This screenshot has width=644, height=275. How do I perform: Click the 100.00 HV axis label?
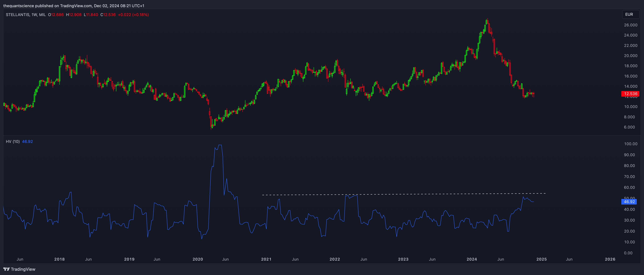click(631, 144)
